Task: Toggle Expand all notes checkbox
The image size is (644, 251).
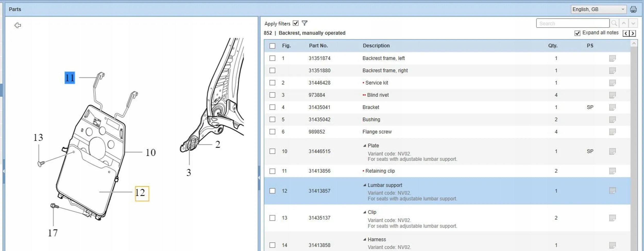Action: (578, 33)
